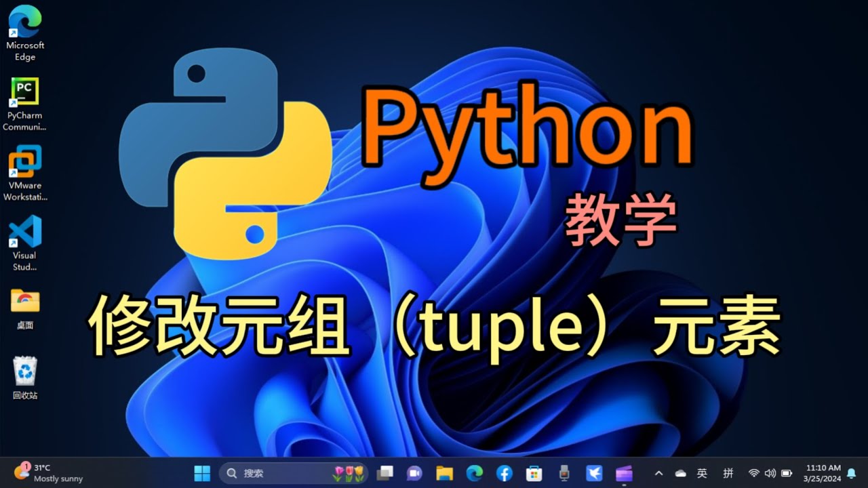868x488 pixels.
Task: Open Microsoft Store from the taskbar
Action: pos(534,472)
